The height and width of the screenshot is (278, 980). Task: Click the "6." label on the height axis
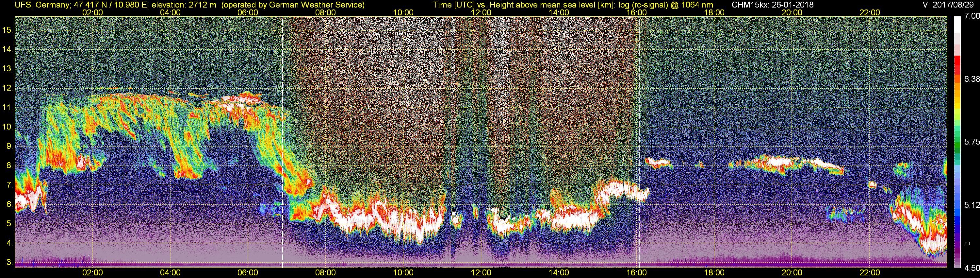pyautogui.click(x=9, y=204)
